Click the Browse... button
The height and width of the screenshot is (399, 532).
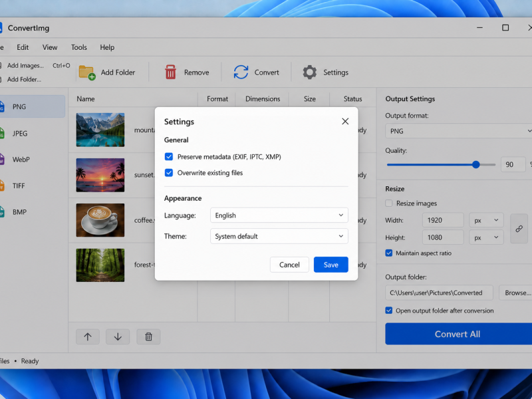coord(515,293)
